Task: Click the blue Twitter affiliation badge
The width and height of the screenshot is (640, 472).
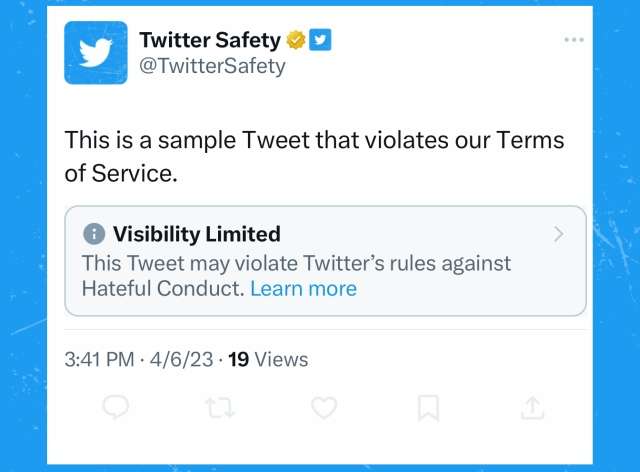Action: 320,40
